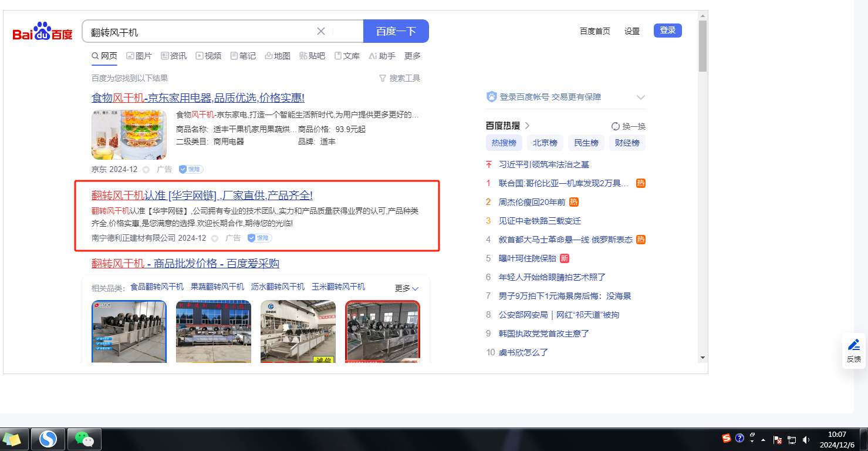Click the volume speaker icon in system tray
This screenshot has width=868, height=451.
pos(806,439)
